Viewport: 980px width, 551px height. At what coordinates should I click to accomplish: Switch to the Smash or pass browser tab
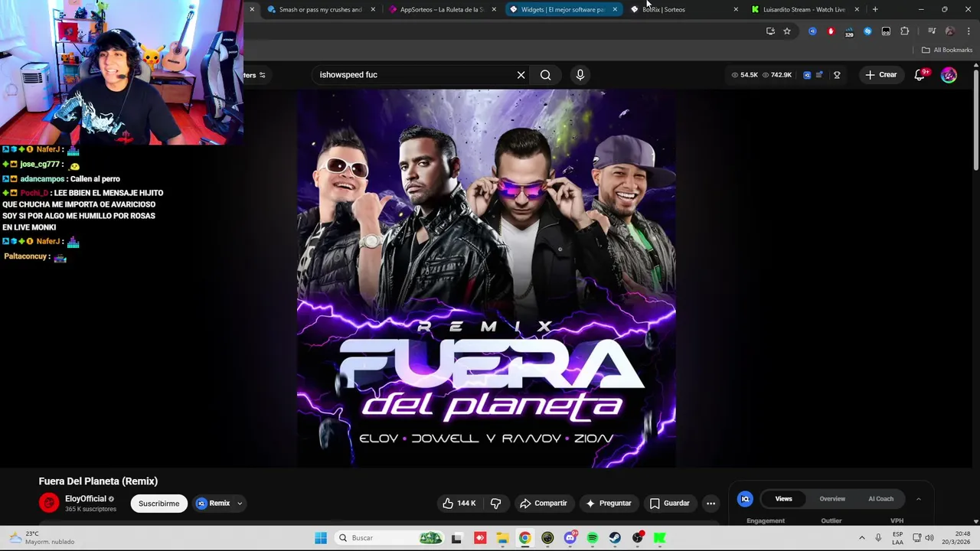click(x=320, y=9)
